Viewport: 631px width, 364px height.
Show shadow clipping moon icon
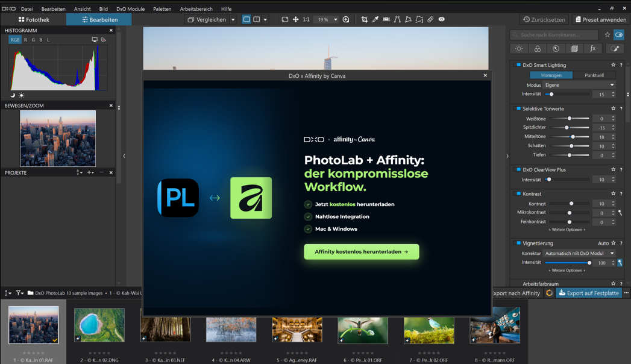13,95
